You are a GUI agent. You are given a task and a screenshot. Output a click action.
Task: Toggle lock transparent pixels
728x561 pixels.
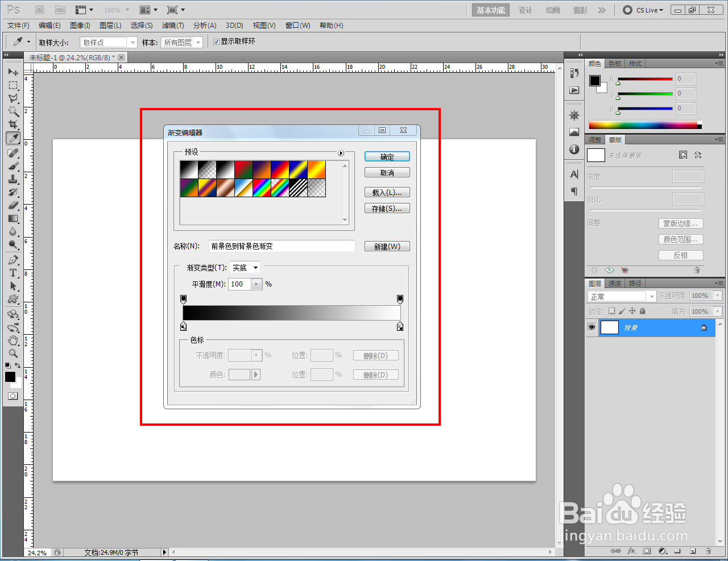point(611,311)
